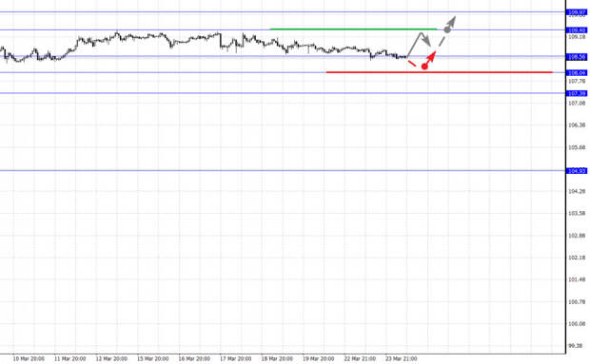Click the 100.08 price axis value
The width and height of the screenshot is (590, 364).
[x=577, y=323]
